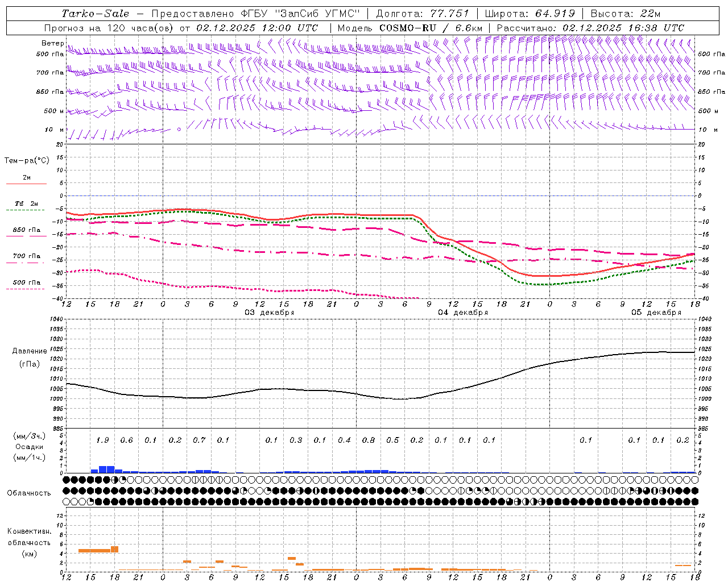728x582 pixels.
Task: Click the '(мм/3ч.)' precipitation unit label
Action: click(30, 436)
